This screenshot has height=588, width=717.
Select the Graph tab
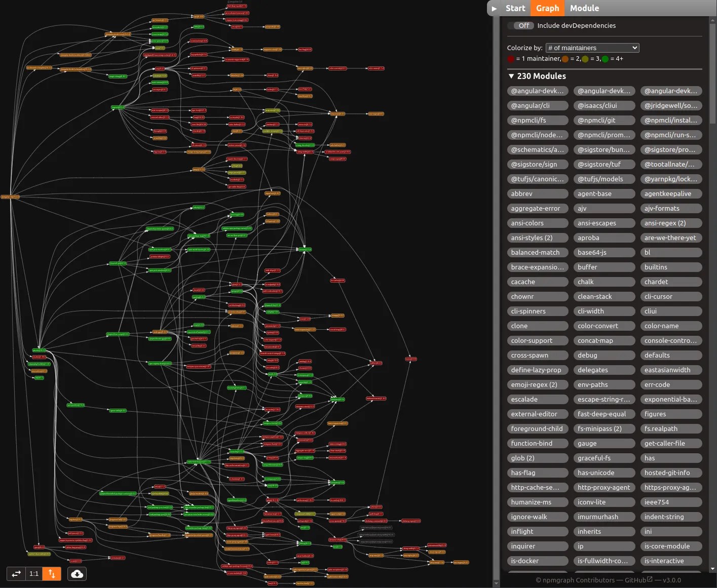(547, 8)
